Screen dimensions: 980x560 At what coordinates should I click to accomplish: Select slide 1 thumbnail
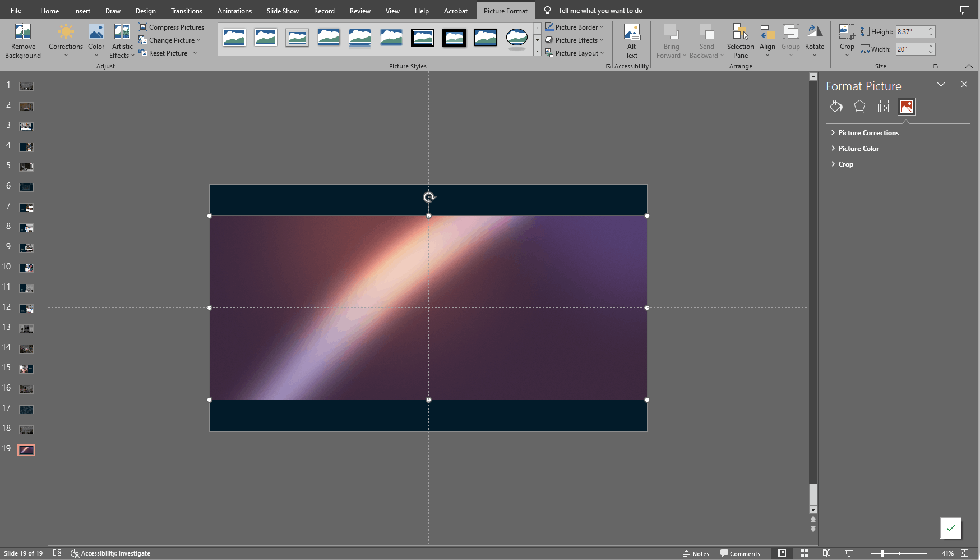[x=26, y=86]
